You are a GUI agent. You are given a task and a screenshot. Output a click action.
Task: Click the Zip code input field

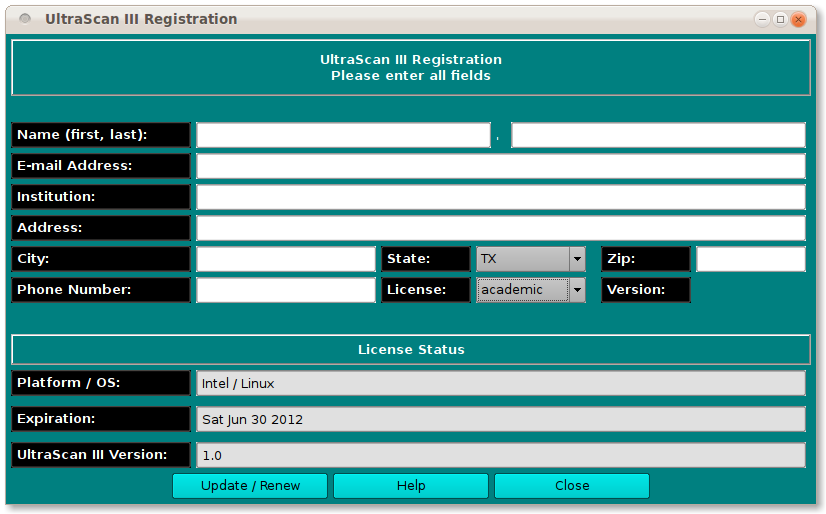click(x=750, y=259)
